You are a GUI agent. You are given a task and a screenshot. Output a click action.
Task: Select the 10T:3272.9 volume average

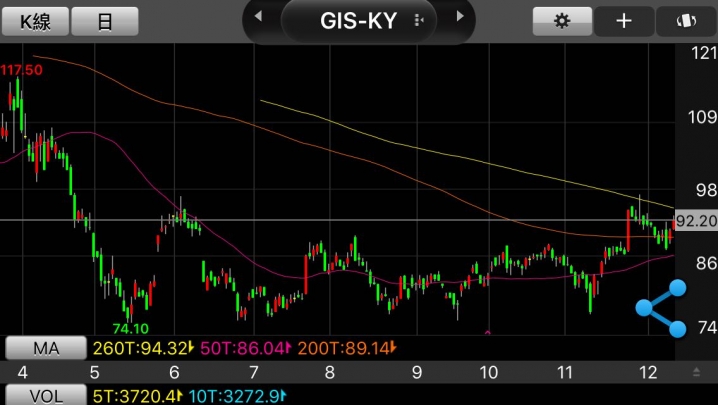(237, 396)
